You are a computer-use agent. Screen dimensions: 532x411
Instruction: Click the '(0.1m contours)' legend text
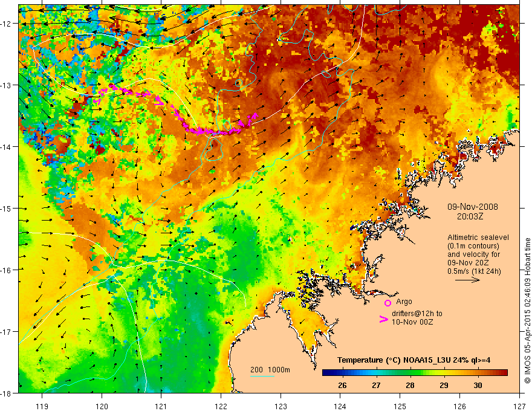[473, 246]
